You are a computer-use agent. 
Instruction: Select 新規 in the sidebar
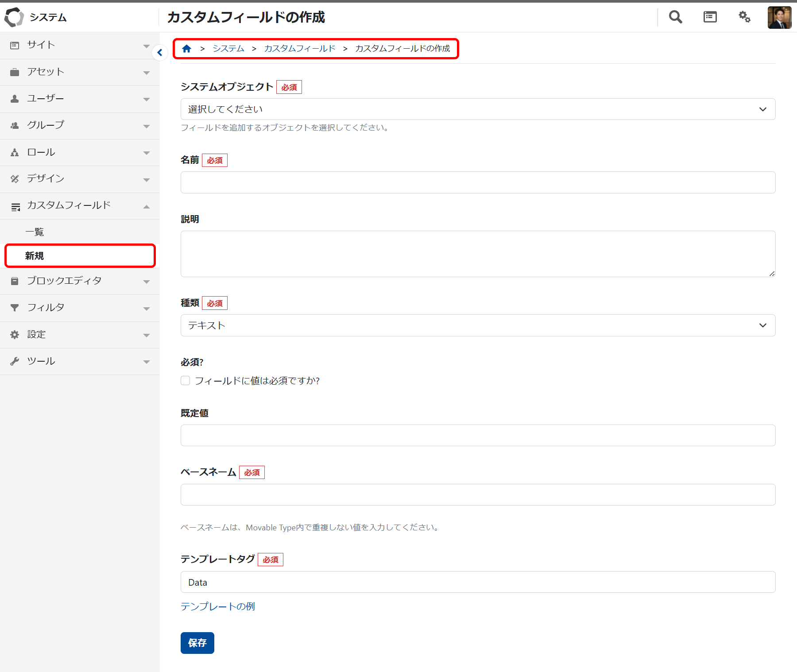35,256
